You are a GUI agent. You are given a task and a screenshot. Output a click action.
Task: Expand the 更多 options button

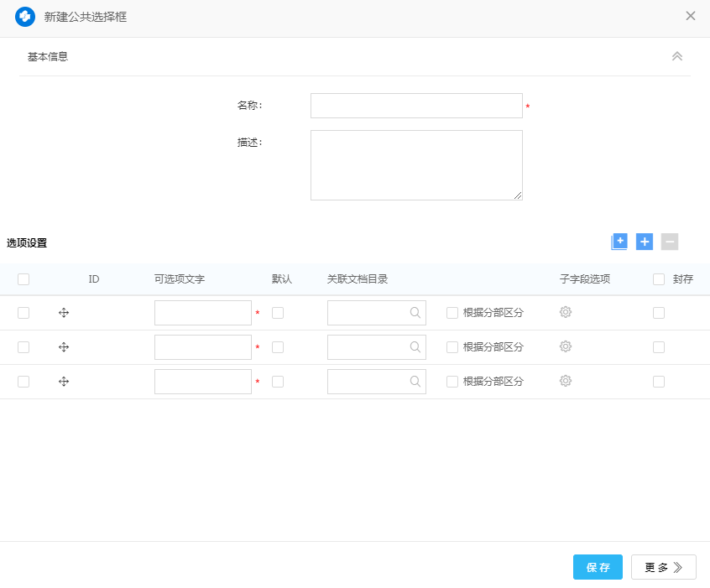663,567
